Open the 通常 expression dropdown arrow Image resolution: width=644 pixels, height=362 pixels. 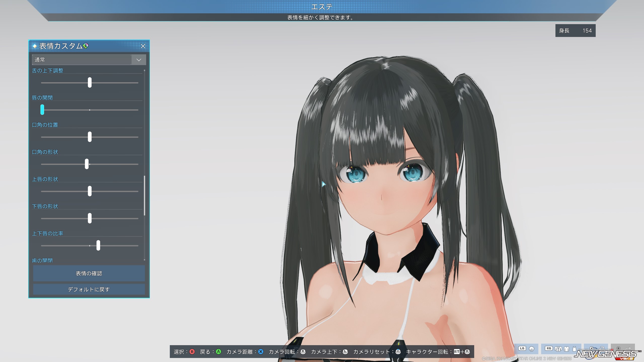point(139,60)
